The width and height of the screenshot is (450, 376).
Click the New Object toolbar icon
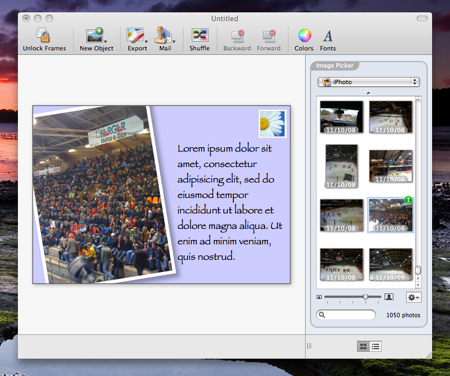coord(95,35)
